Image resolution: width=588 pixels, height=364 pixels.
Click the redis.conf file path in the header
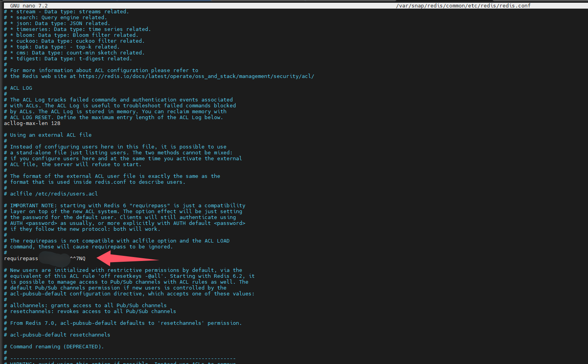463,6
